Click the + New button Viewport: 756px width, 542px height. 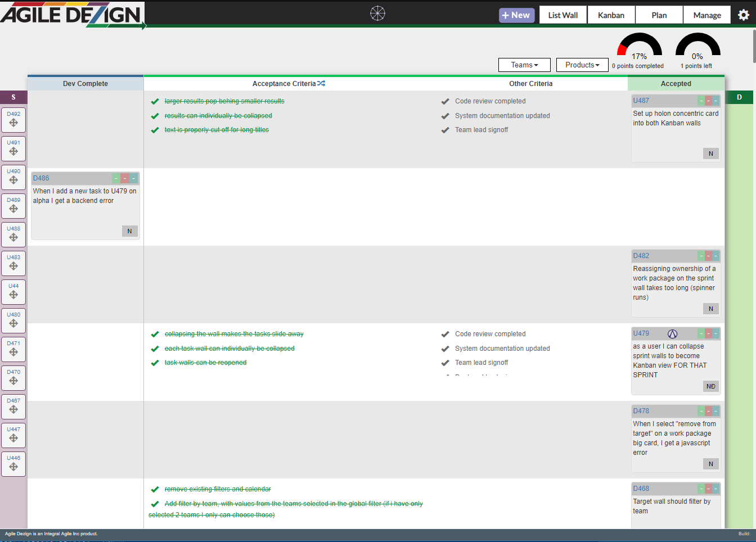(x=516, y=15)
